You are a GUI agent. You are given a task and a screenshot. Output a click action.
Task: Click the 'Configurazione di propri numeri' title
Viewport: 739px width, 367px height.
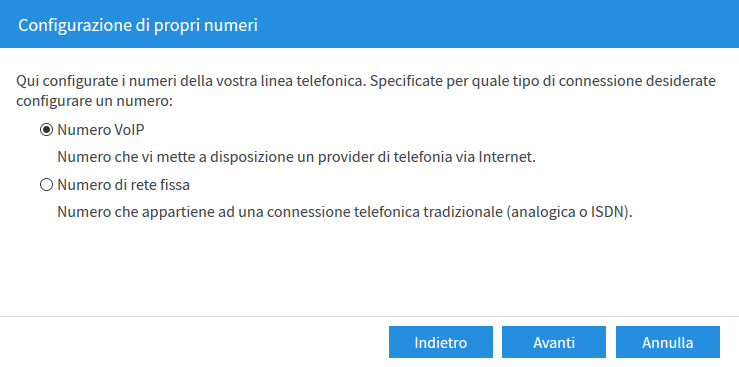[x=138, y=25]
